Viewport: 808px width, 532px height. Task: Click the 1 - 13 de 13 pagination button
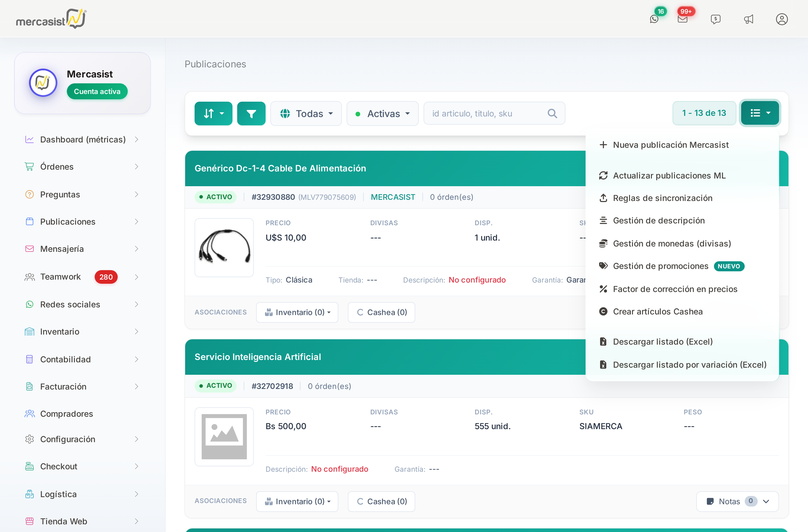pyautogui.click(x=704, y=113)
